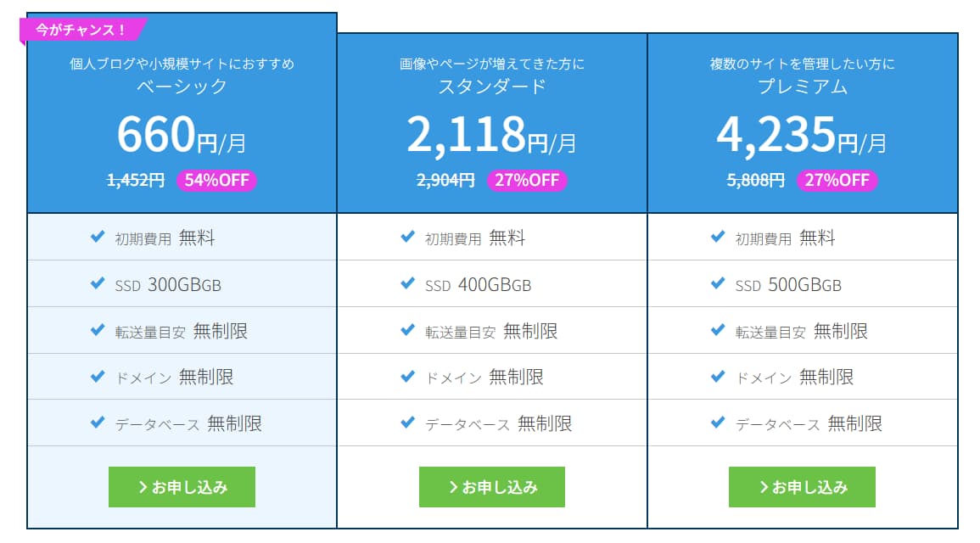Select the ベーシック plan title
This screenshot has width=980, height=543.
(x=182, y=87)
